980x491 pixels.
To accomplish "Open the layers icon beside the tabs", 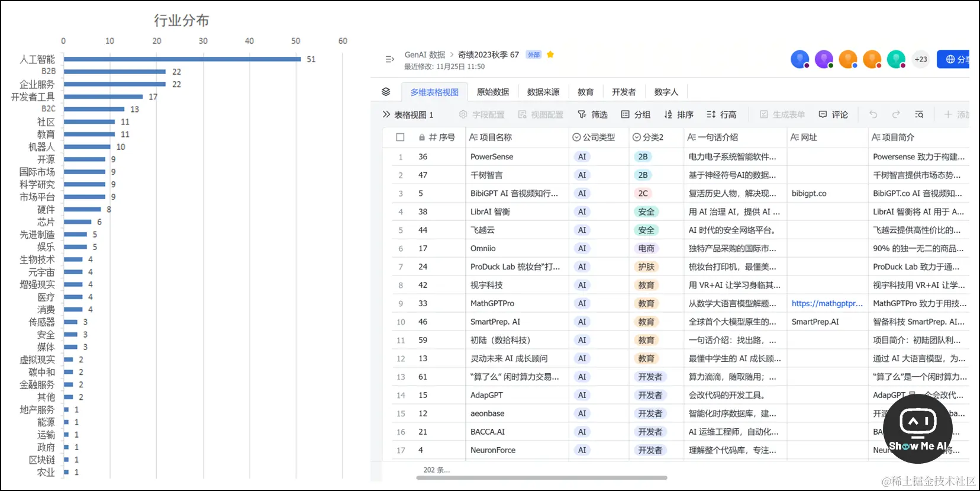I will pos(386,92).
